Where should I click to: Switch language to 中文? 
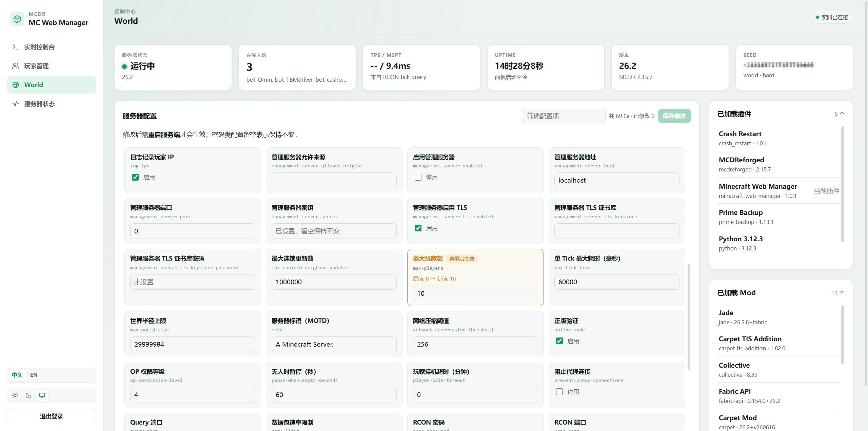pyautogui.click(x=17, y=375)
